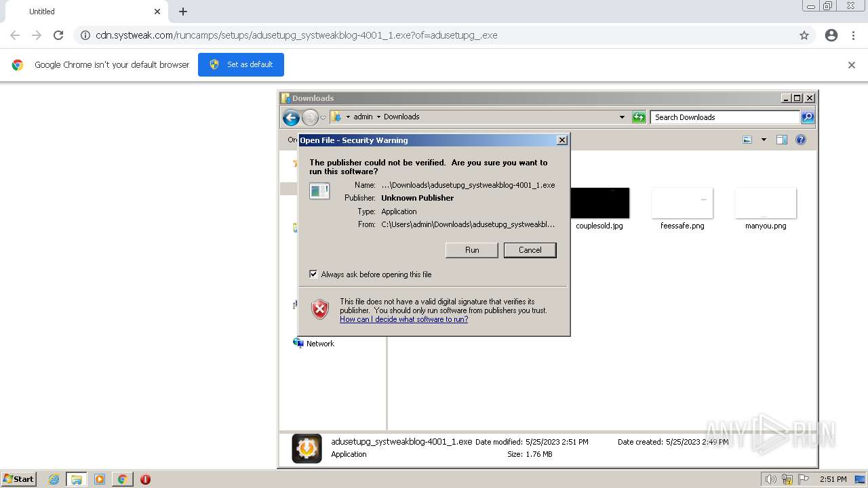
Task: Click the red shield warning icon
Action: [x=320, y=310]
